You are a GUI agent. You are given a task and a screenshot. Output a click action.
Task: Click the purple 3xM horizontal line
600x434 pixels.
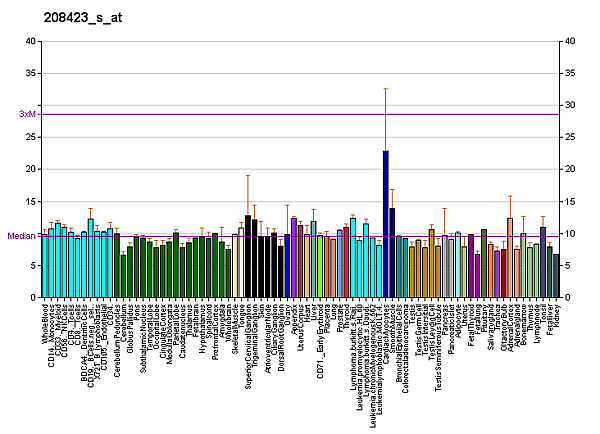click(x=300, y=114)
